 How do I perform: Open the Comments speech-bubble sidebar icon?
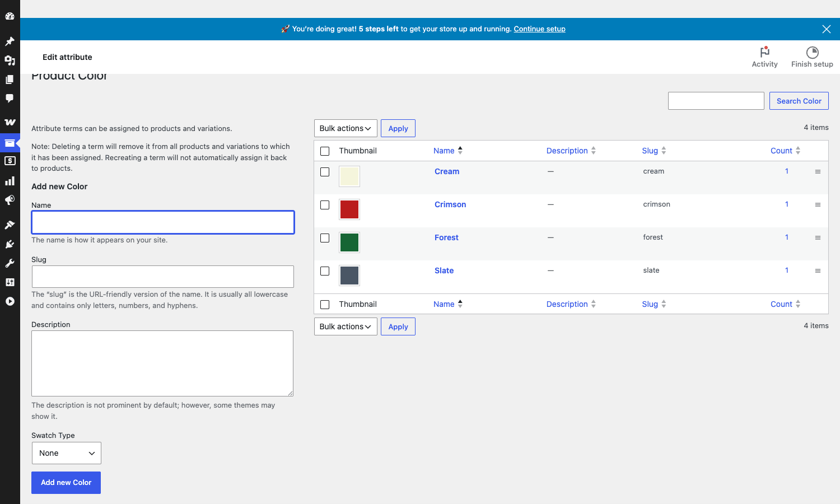tap(10, 98)
